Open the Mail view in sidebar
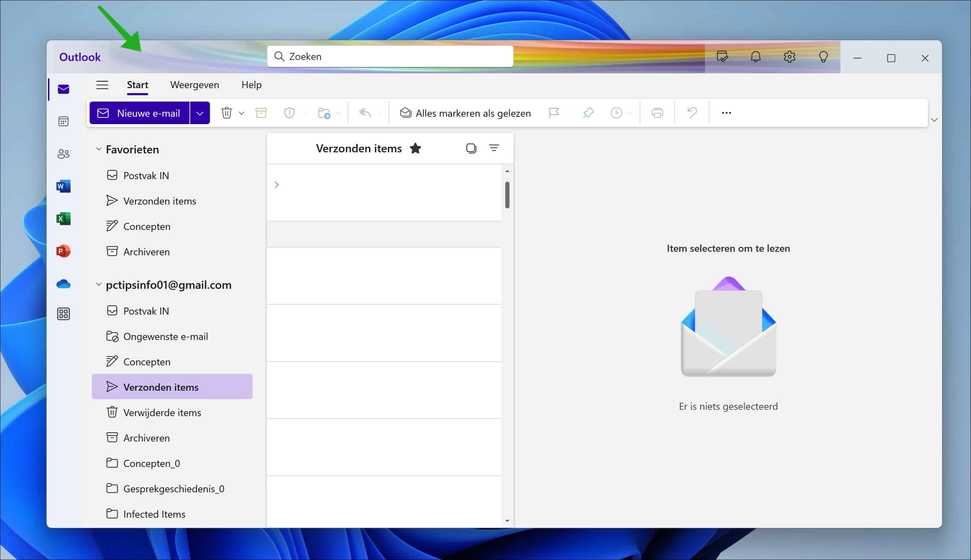Image resolution: width=971 pixels, height=560 pixels. 64,89
